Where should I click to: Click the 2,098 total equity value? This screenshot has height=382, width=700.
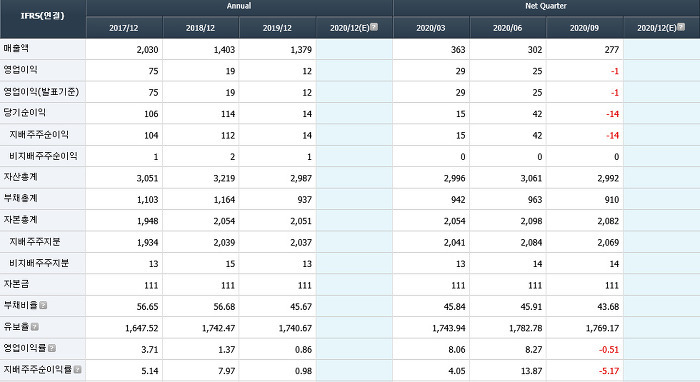tap(531, 221)
